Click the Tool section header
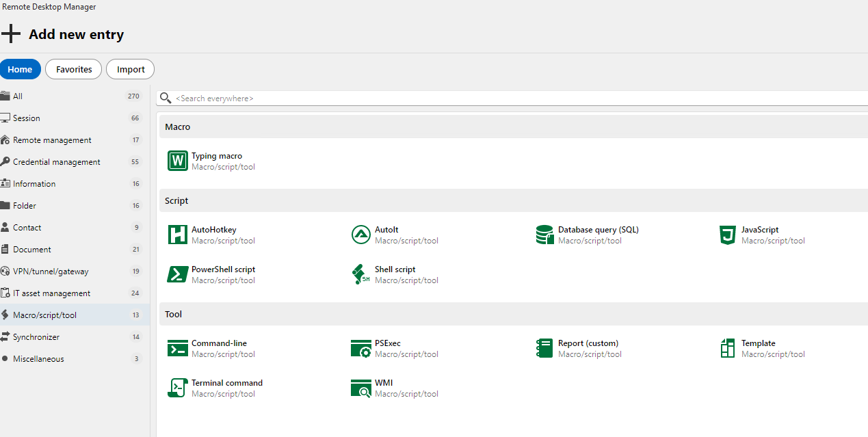This screenshot has width=868, height=437. point(514,314)
